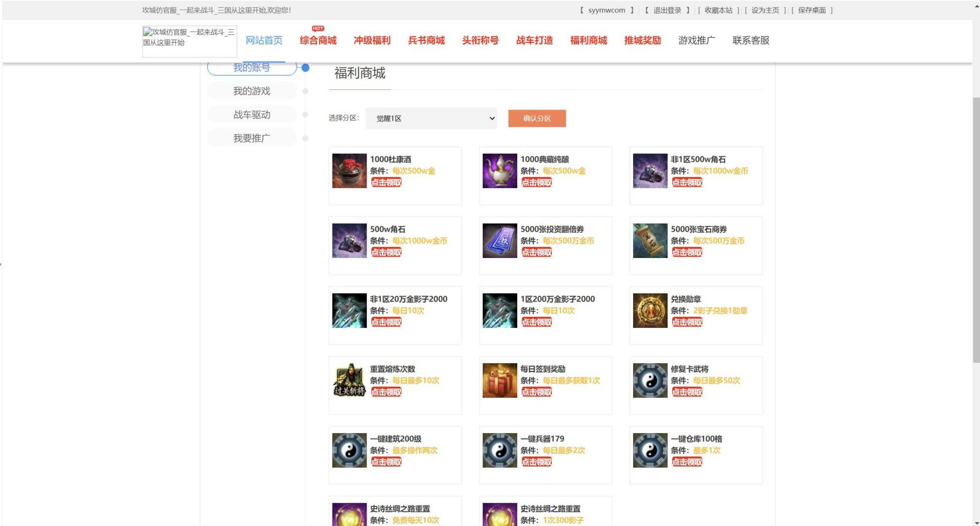Viewport: 980px width, 526px height.
Task: Open the 综合商城 menu item
Action: tap(318, 40)
